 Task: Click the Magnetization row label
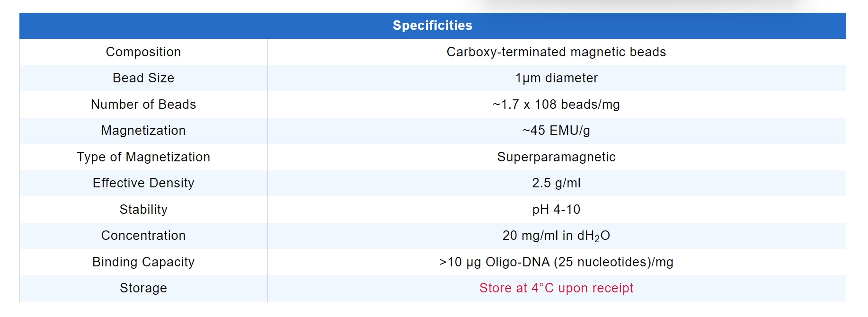[x=143, y=131]
